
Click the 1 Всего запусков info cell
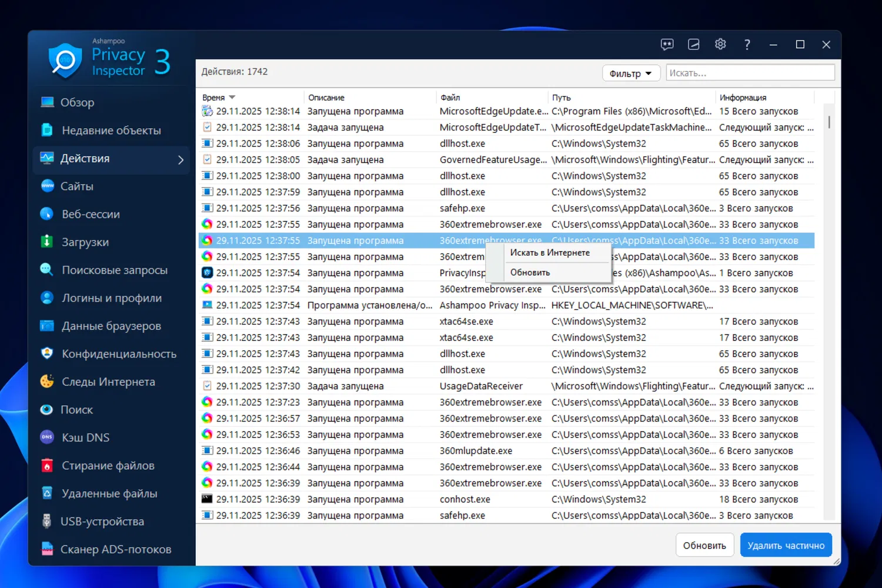(x=756, y=273)
